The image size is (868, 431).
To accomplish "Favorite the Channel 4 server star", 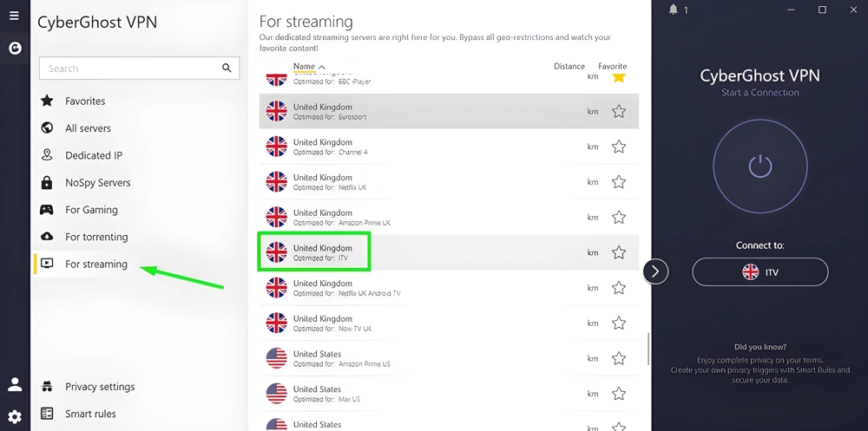I will (x=619, y=147).
